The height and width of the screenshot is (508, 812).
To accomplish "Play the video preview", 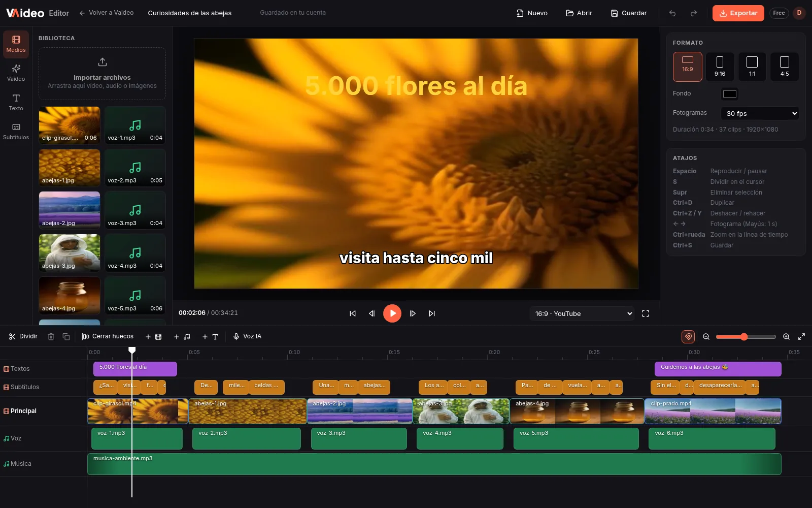I will pos(392,313).
